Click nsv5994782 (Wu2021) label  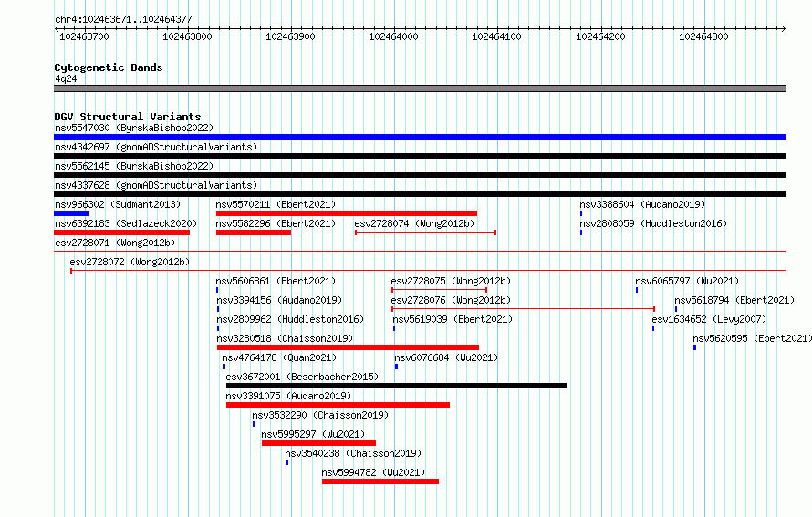(x=373, y=472)
